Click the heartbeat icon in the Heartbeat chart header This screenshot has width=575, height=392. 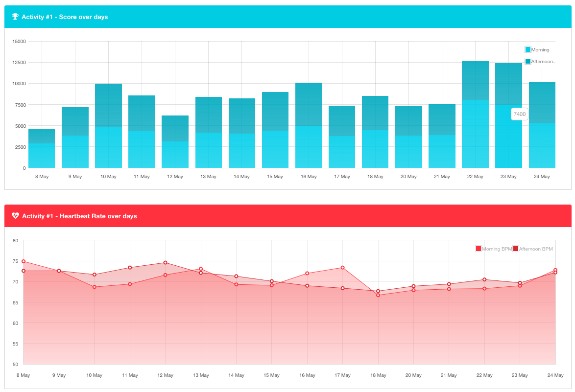16,216
